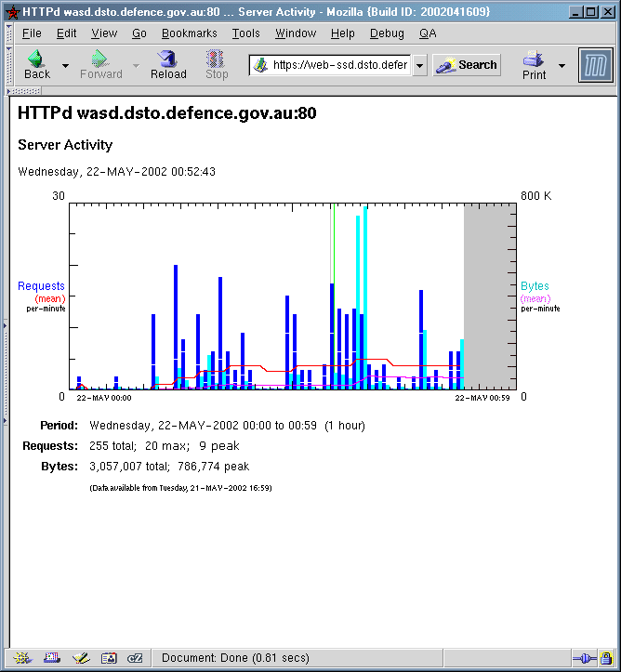Open the Window menu
621x672 pixels.
[x=296, y=33]
